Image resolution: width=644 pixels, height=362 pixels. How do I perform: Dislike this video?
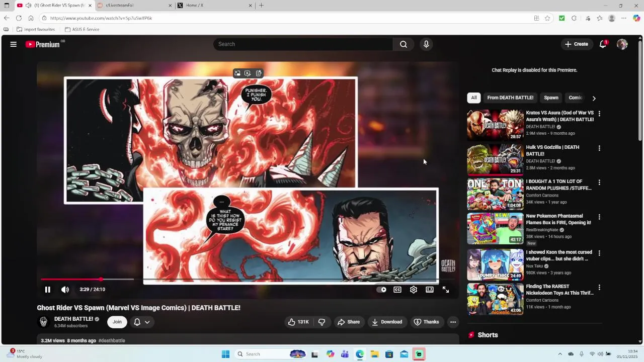pos(322,322)
